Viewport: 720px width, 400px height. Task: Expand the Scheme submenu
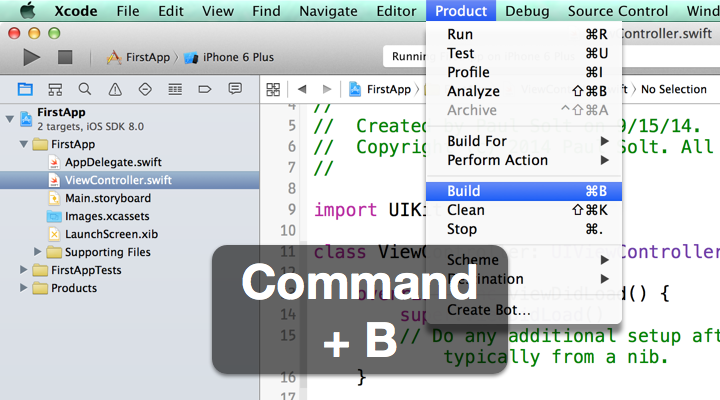point(524,260)
